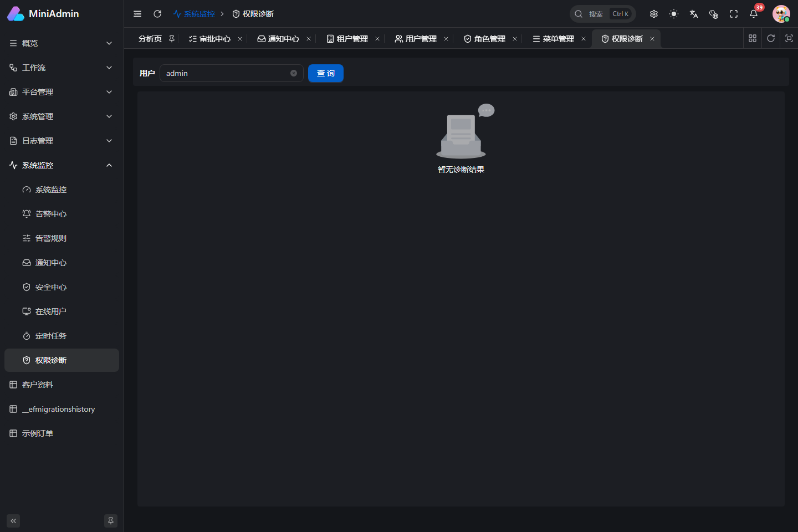Screen dimensions: 798x532
Task: Click the sidebar pin icon at bottom
Action: [111, 521]
